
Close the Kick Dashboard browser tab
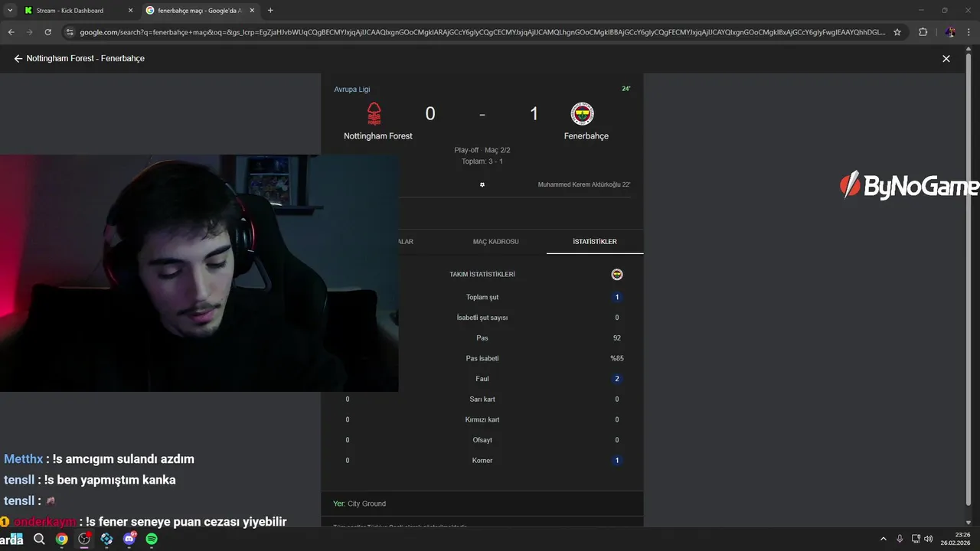130,11
